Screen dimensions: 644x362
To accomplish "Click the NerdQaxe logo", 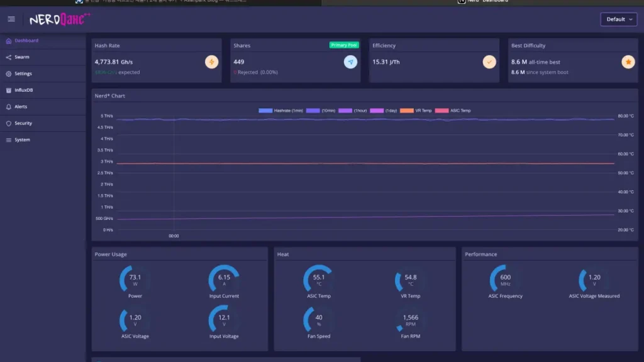I will click(x=60, y=19).
